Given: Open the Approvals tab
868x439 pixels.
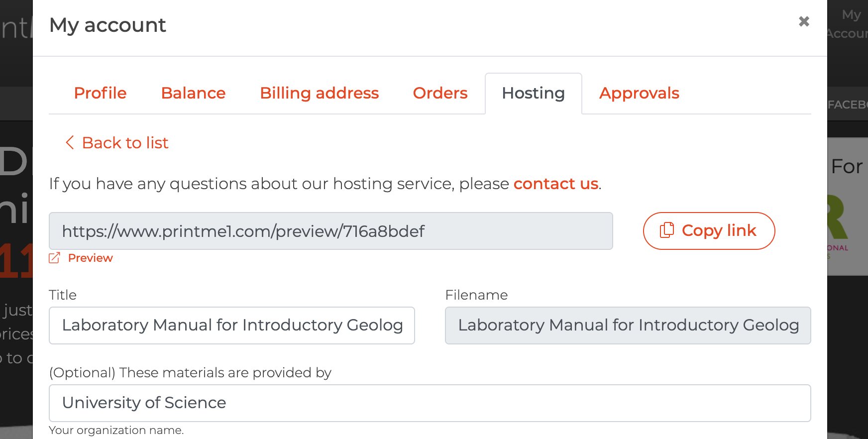Looking at the screenshot, I should [x=639, y=93].
